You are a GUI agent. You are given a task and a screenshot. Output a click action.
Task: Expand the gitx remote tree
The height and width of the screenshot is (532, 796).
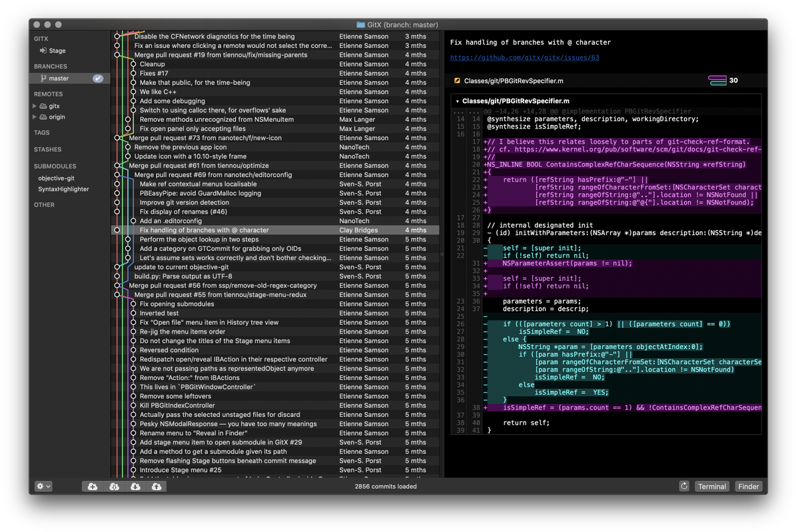point(35,106)
